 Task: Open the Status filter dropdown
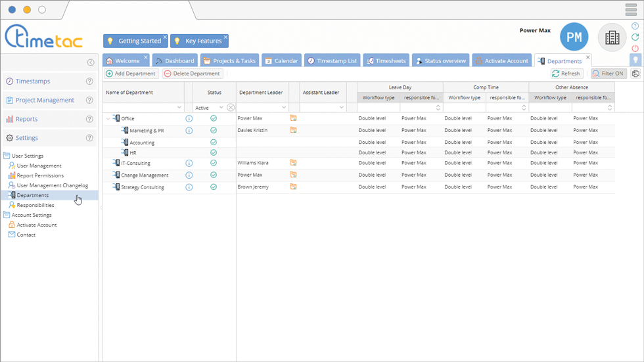pos(221,108)
